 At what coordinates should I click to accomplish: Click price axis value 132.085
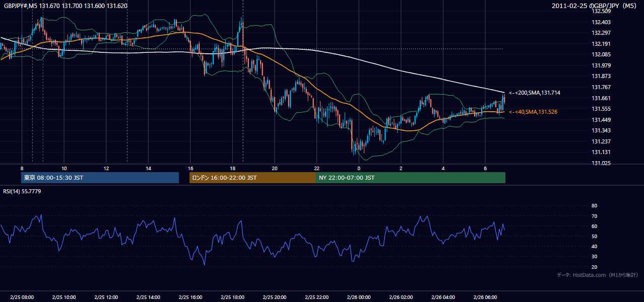pos(601,54)
